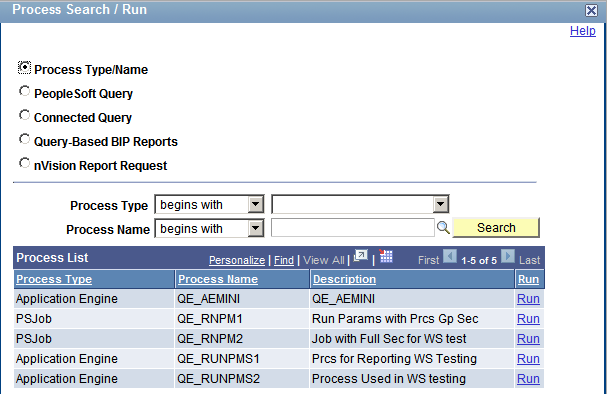Viewport: 607px width, 394px height.
Task: Open Process Name operator 'begins with' dropdown
Action: click(x=209, y=228)
